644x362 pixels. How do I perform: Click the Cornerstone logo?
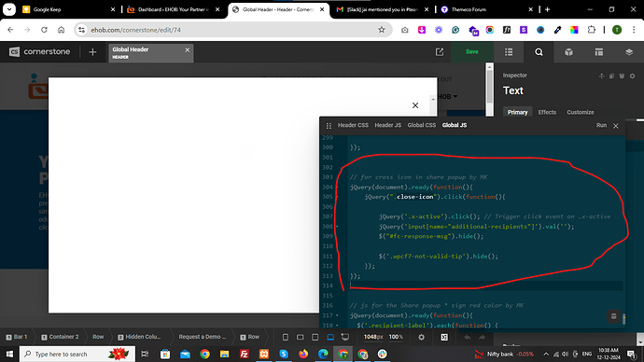point(40,51)
